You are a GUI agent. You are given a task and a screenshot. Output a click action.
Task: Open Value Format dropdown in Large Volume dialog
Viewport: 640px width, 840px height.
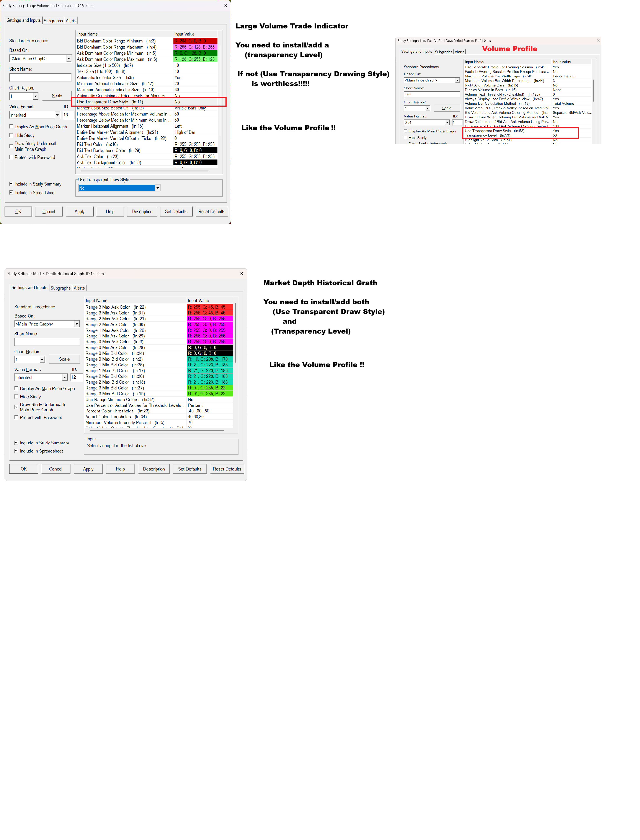pyautogui.click(x=57, y=115)
